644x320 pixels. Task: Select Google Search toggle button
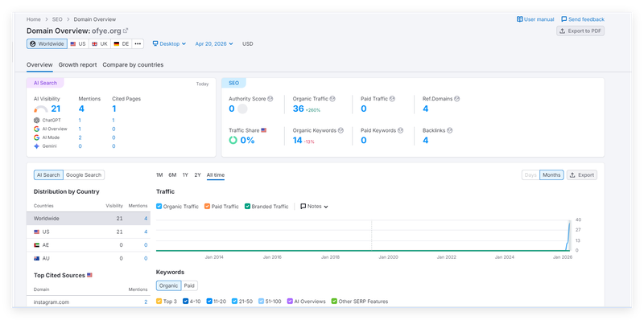pos(84,175)
